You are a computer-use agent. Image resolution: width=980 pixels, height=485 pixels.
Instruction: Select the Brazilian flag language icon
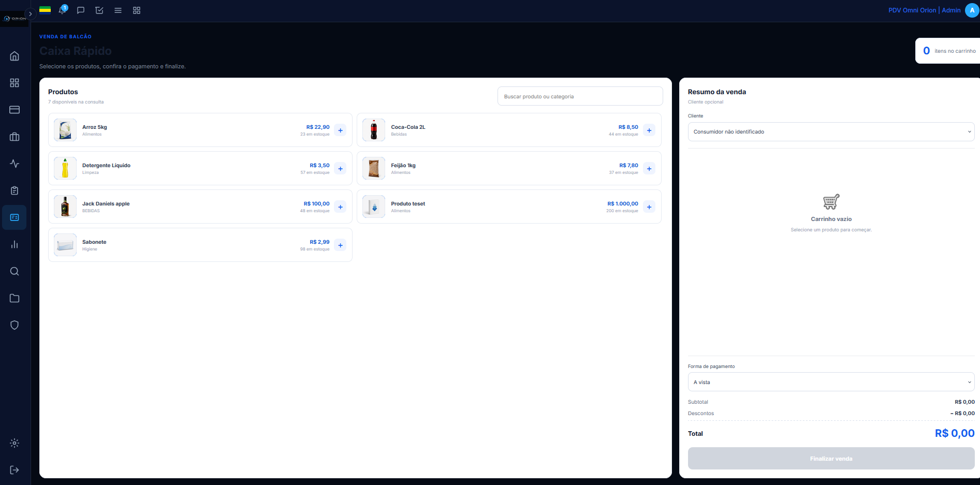click(45, 9)
